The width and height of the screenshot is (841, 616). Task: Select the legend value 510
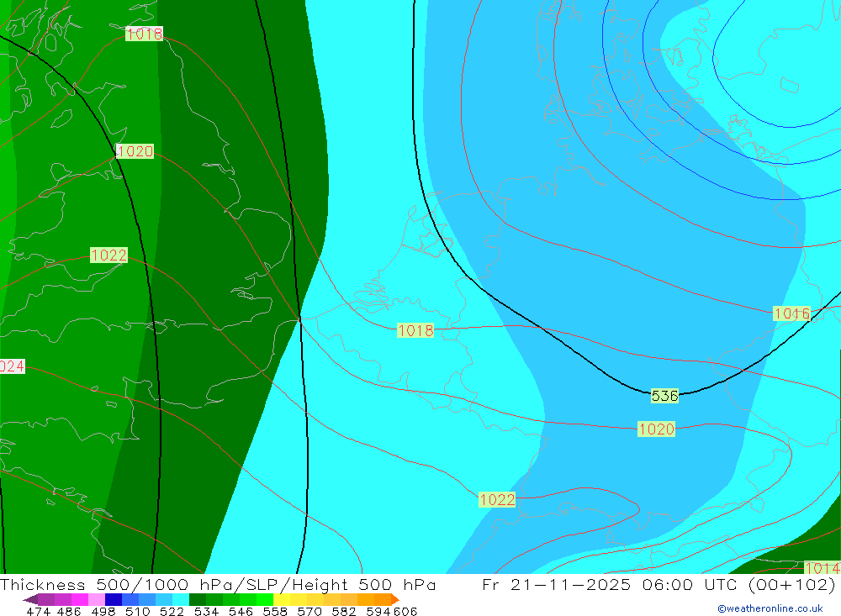[x=138, y=611]
